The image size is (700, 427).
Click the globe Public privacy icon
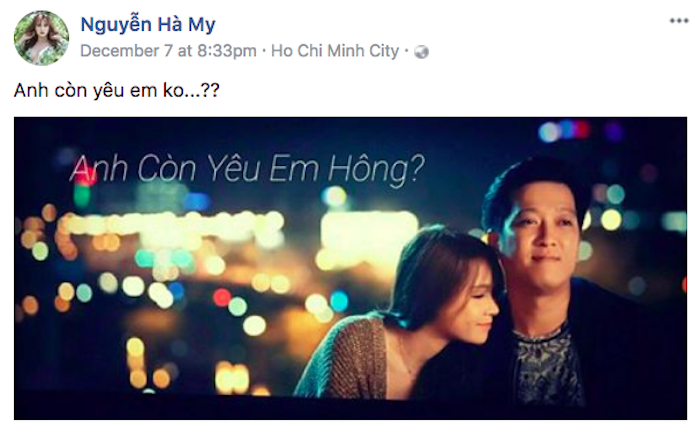[x=421, y=52]
